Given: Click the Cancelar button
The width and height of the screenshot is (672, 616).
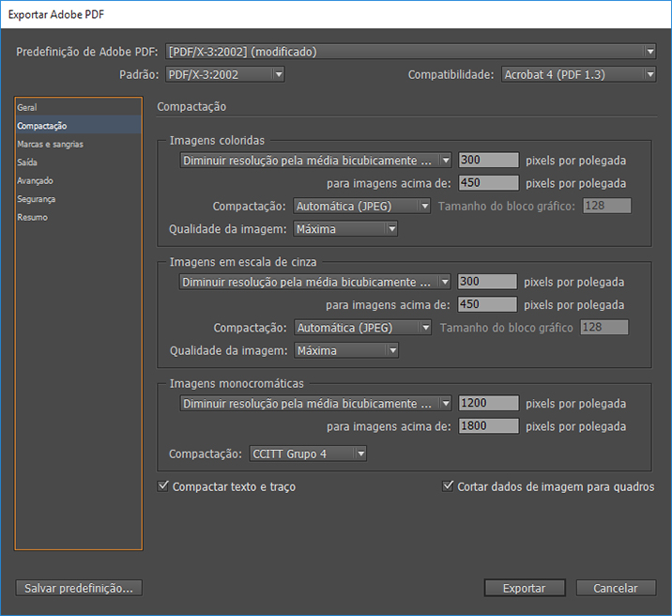Looking at the screenshot, I should (615, 588).
